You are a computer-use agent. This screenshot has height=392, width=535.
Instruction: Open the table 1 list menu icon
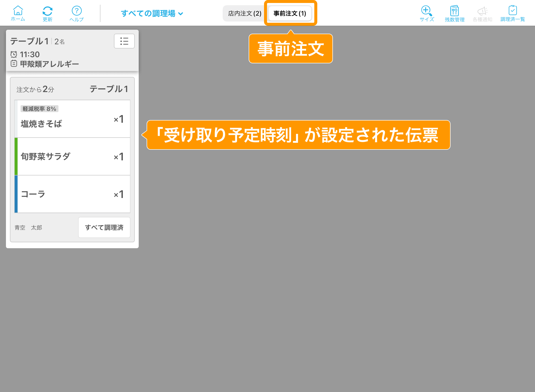click(124, 41)
